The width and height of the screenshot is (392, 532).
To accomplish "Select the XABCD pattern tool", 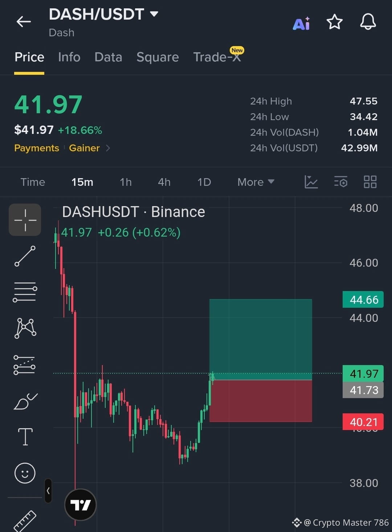I will 25,328.
